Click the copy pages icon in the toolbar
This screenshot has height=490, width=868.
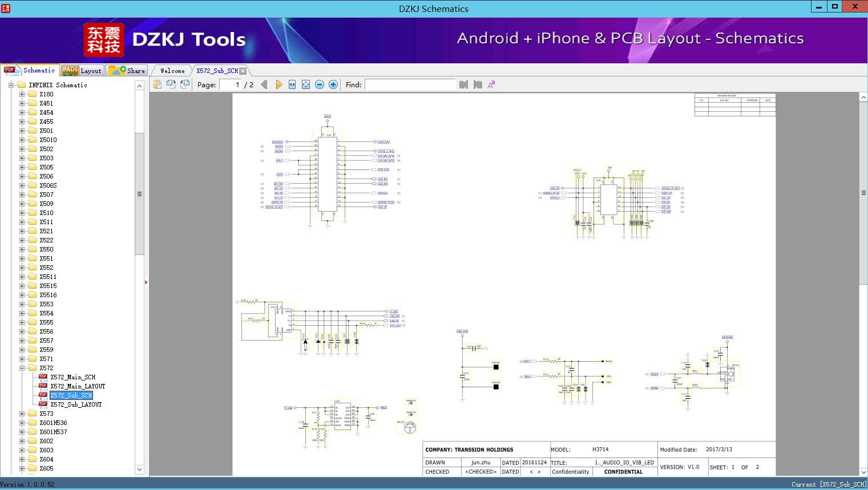click(158, 84)
